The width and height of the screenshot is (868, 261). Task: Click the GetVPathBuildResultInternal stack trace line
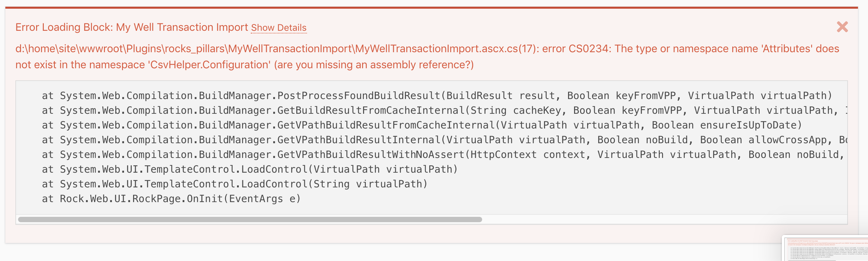(444, 140)
